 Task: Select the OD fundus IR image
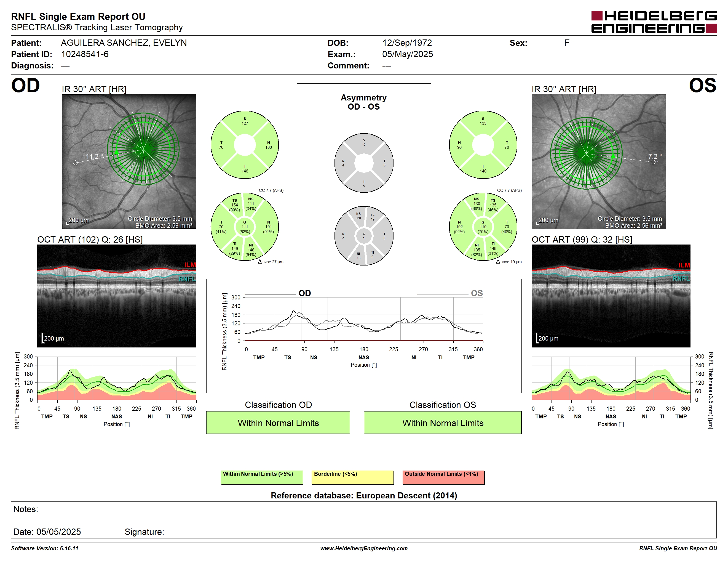tap(129, 161)
